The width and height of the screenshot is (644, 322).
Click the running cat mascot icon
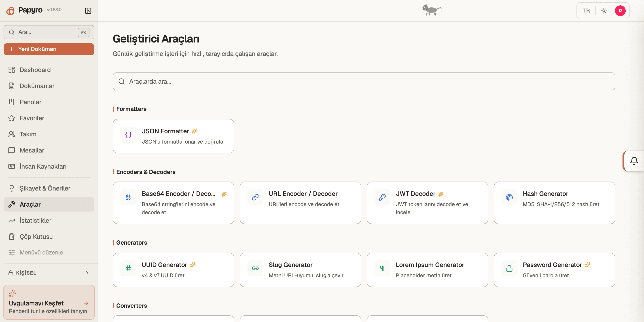tap(432, 10)
